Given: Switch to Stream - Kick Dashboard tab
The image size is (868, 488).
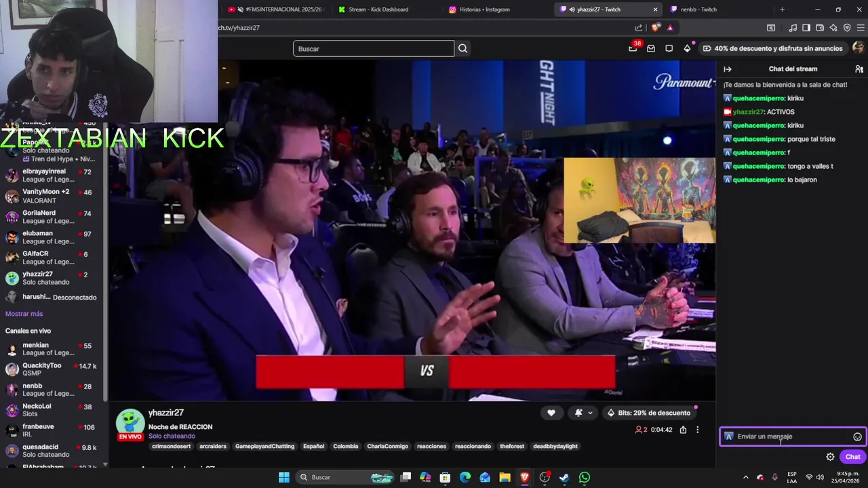Looking at the screenshot, I should pos(384,9).
